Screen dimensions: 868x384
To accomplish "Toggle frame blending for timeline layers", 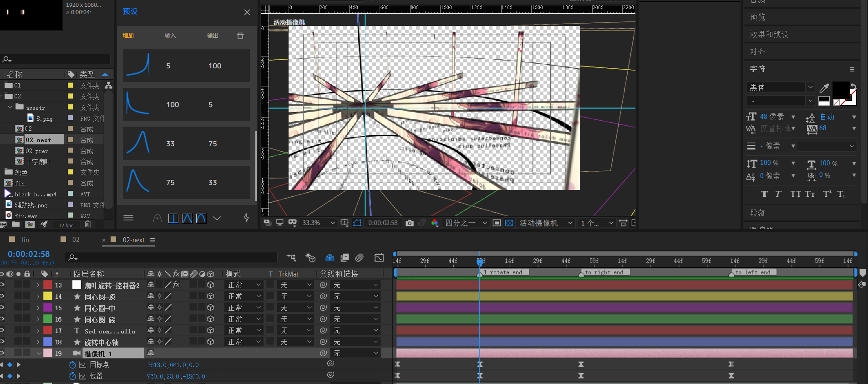I will 345,258.
